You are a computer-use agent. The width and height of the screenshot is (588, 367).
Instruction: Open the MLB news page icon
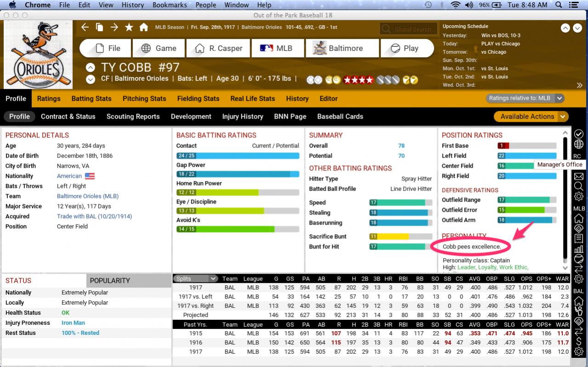[579, 239]
